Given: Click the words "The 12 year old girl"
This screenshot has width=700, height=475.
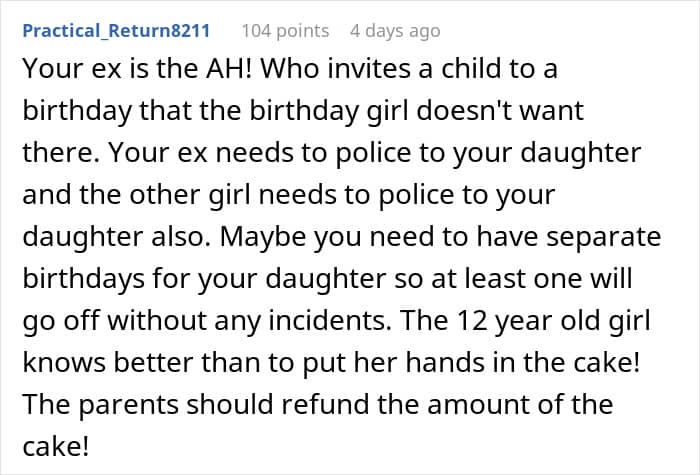Looking at the screenshot, I should tap(525, 320).
